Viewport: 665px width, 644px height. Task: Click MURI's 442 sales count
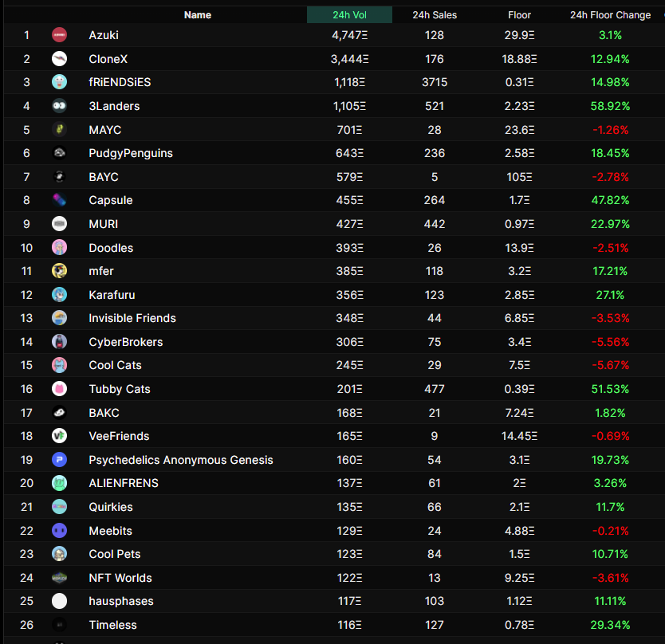(435, 223)
